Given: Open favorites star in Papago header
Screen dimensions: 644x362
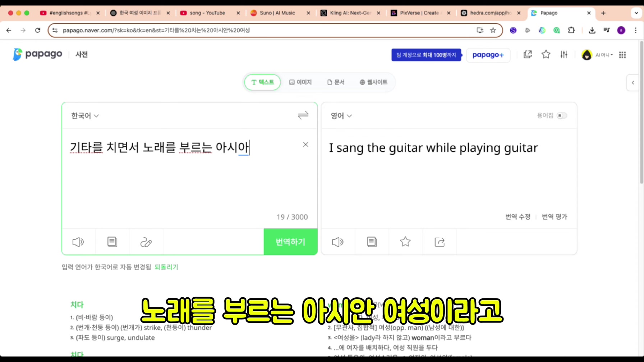Looking at the screenshot, I should [x=546, y=54].
